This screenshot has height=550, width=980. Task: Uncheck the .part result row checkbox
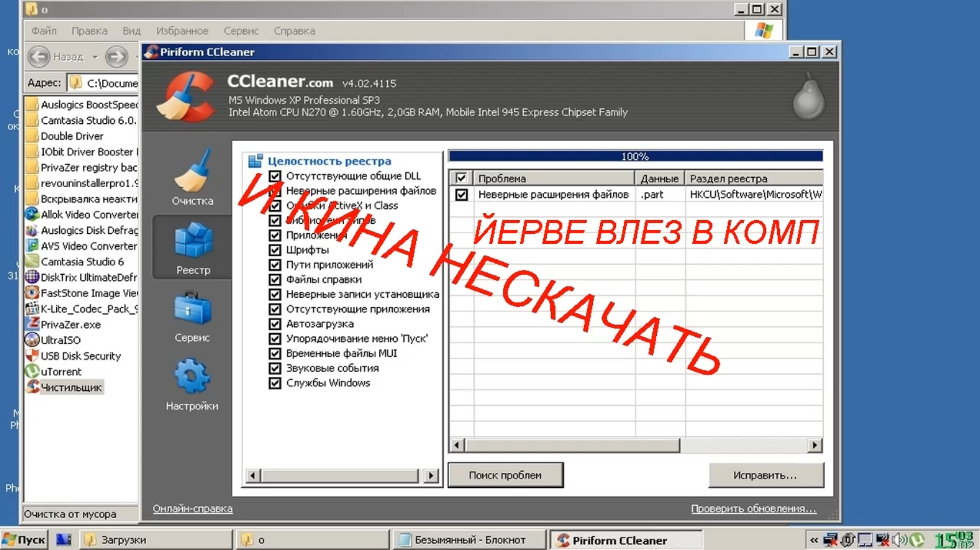point(461,194)
